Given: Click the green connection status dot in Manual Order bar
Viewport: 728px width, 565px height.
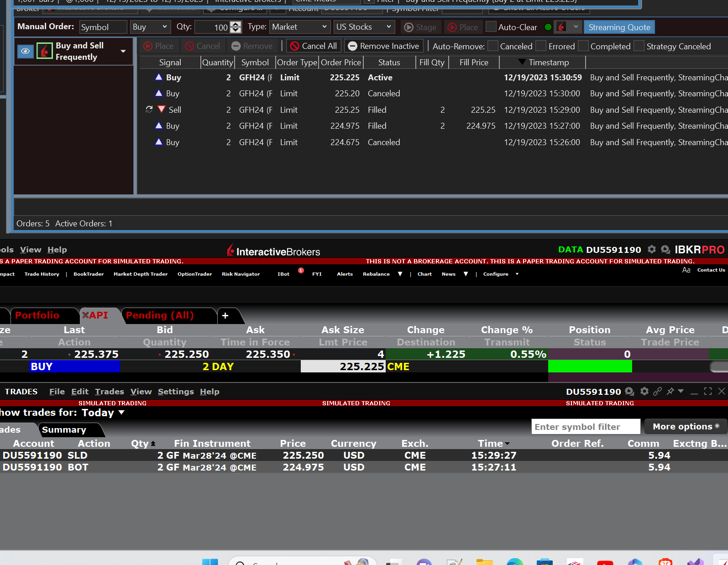Looking at the screenshot, I should tap(548, 27).
